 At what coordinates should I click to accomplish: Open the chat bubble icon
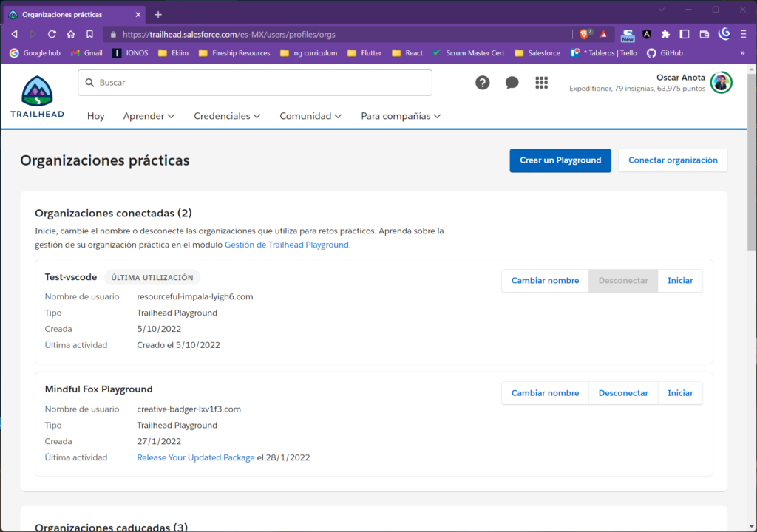point(512,83)
